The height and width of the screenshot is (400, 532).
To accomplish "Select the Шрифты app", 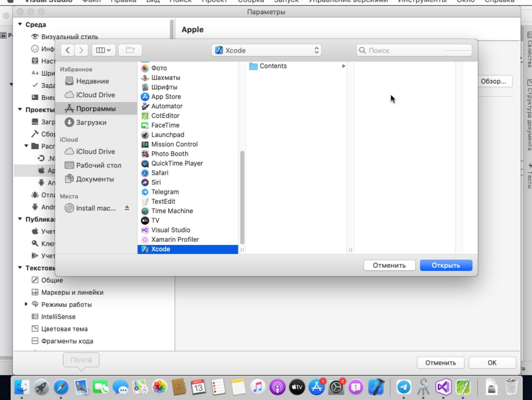I will [188, 87].
